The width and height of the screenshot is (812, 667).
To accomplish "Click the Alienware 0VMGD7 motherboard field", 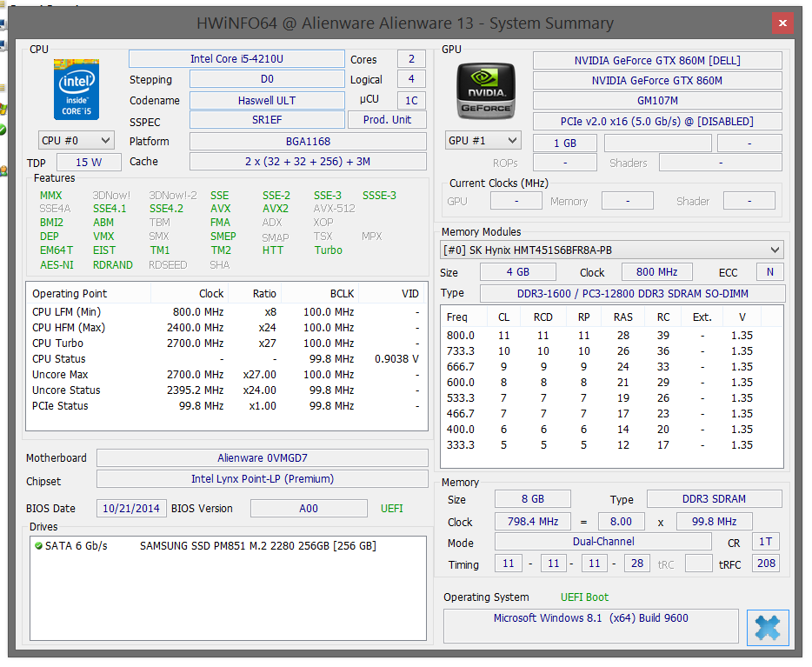I will coord(262,458).
